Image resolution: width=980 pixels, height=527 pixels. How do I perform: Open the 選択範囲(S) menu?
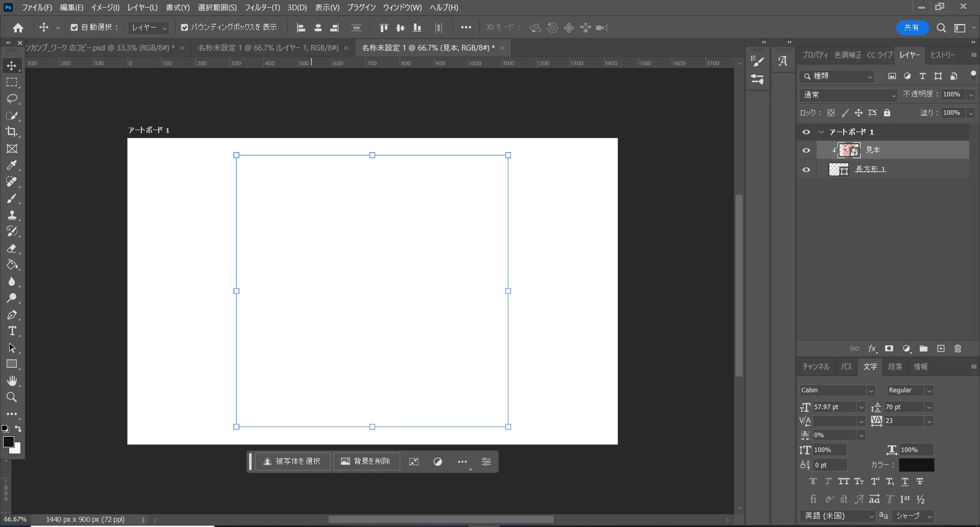pos(217,8)
